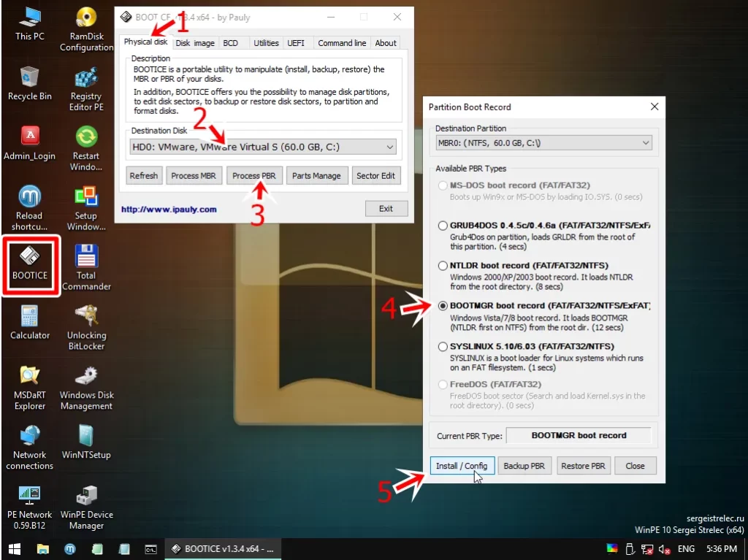748x560 pixels.
Task: Open MSDaRT Explorer desktop icon
Action: [x=29, y=388]
